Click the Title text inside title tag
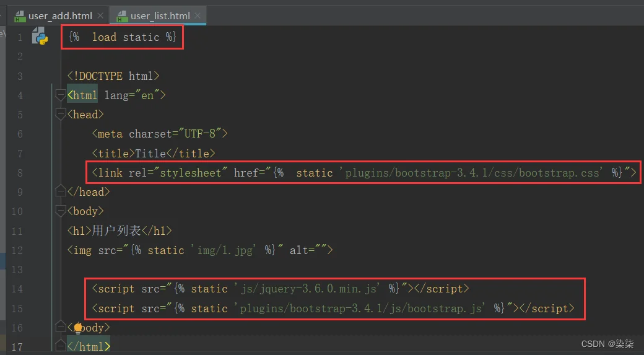 point(150,153)
